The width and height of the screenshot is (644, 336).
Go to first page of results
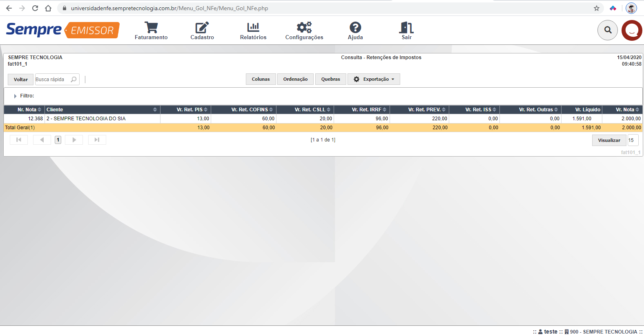[x=19, y=140]
